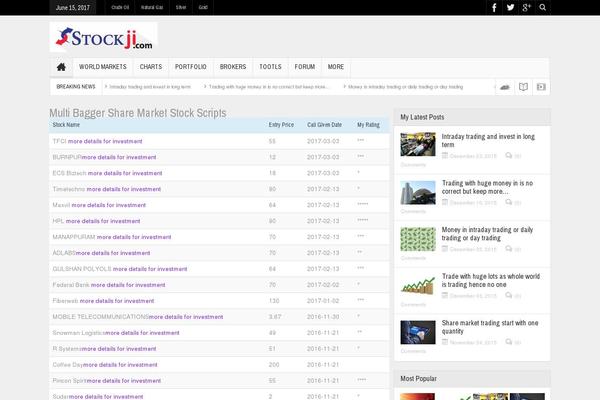Click the June 15, 2017 date label

pyautogui.click(x=73, y=7)
